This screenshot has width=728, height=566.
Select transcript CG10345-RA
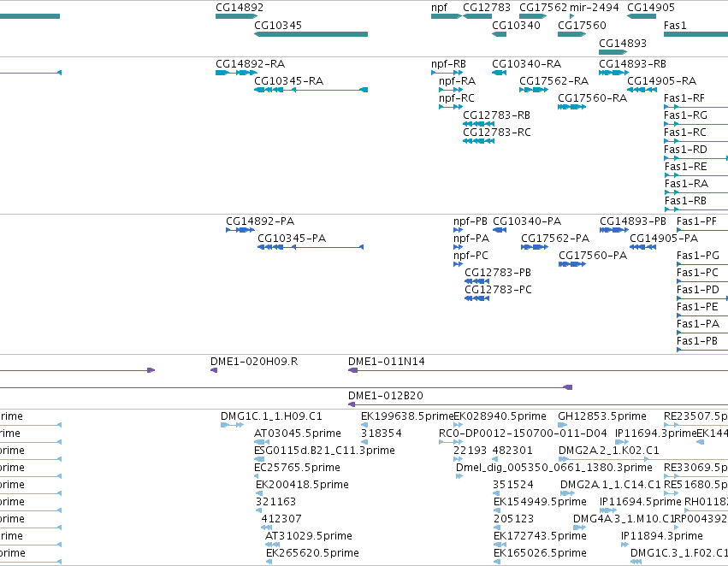(311, 90)
